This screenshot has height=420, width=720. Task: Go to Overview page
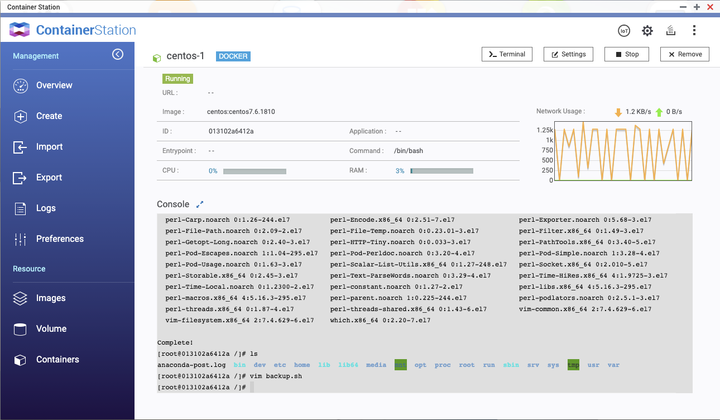[54, 85]
